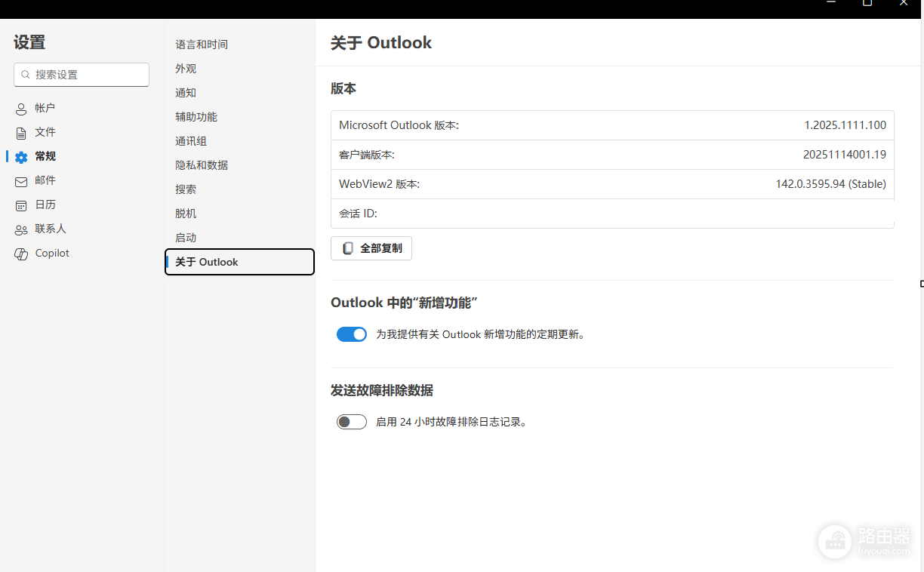Enable 24 小时故障排除日志记录 switch
This screenshot has height=572, width=924.
[x=352, y=422]
